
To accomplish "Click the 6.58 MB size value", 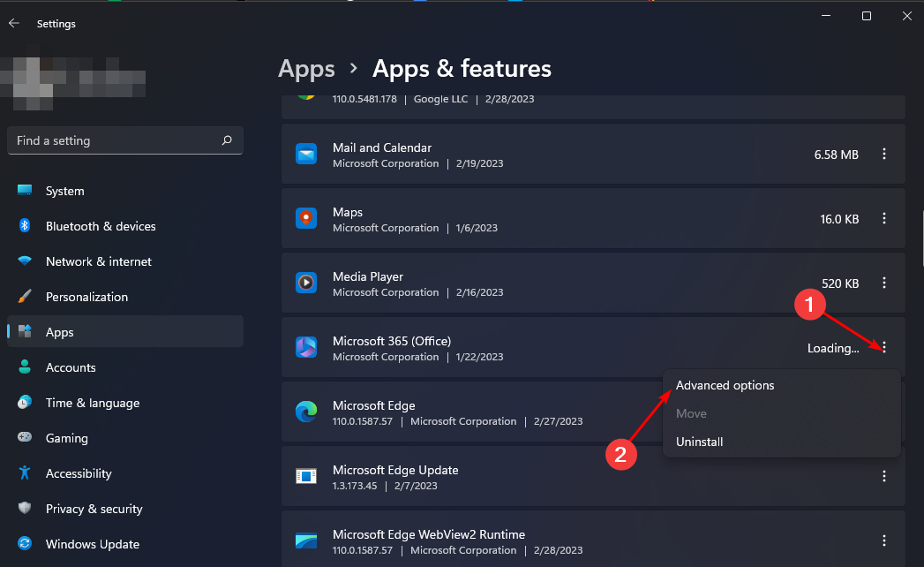I will coord(837,155).
